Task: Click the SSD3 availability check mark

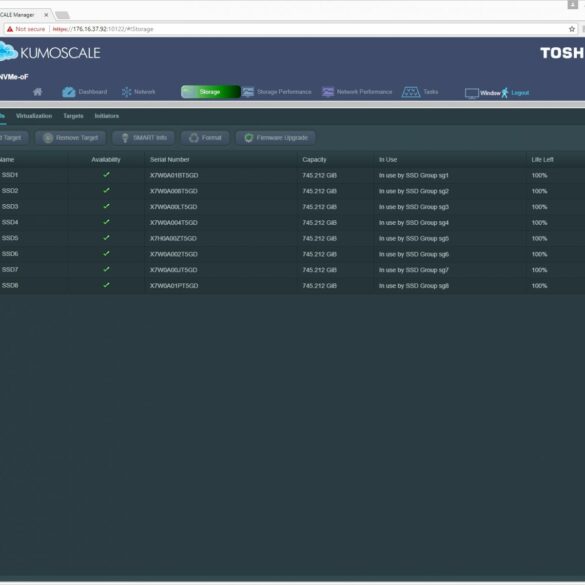Action: [x=106, y=206]
